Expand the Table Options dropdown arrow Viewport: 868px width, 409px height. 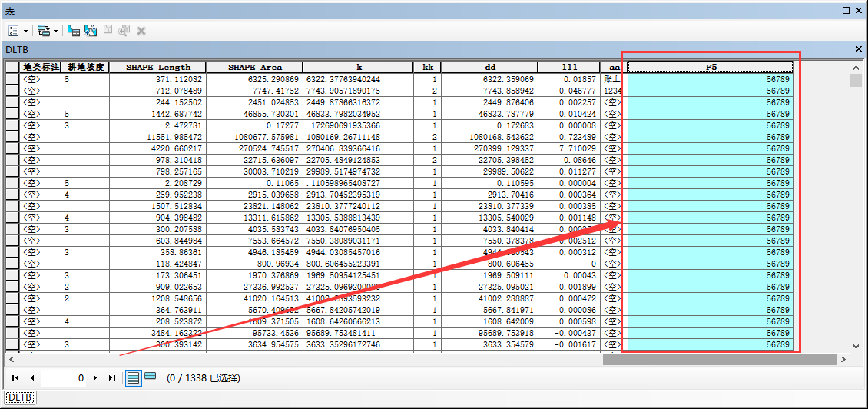click(25, 31)
